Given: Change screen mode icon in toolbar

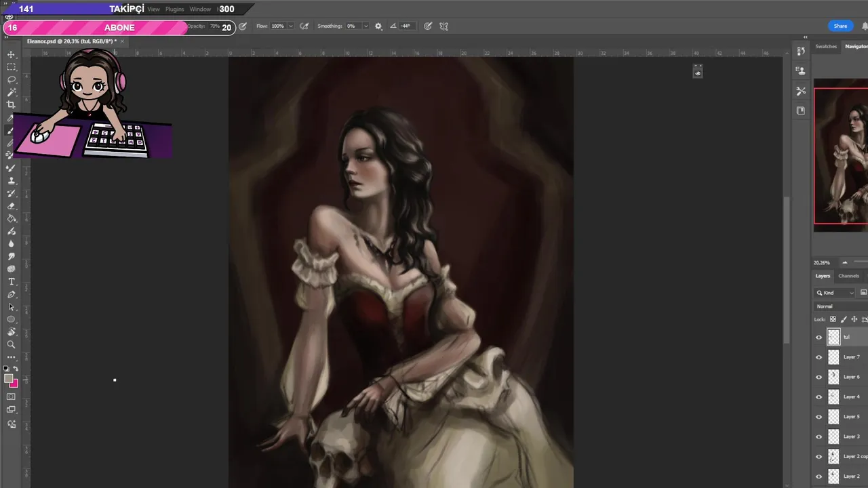Looking at the screenshot, I should point(11,409).
